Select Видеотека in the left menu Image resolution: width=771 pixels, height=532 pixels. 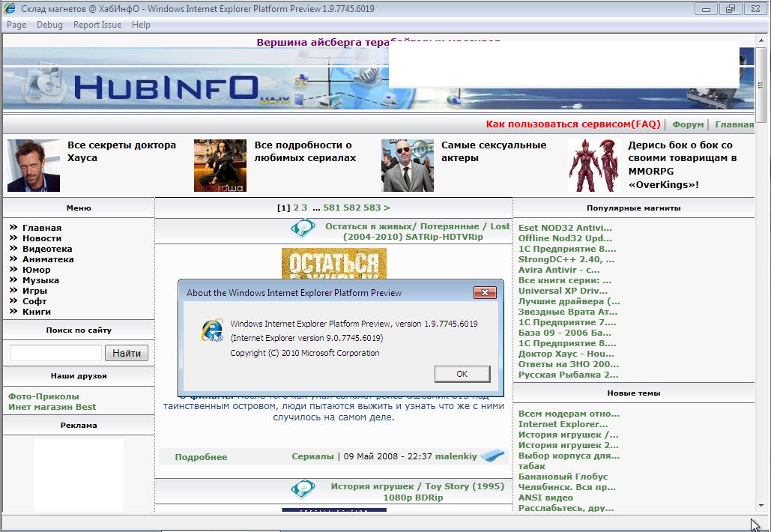click(47, 249)
